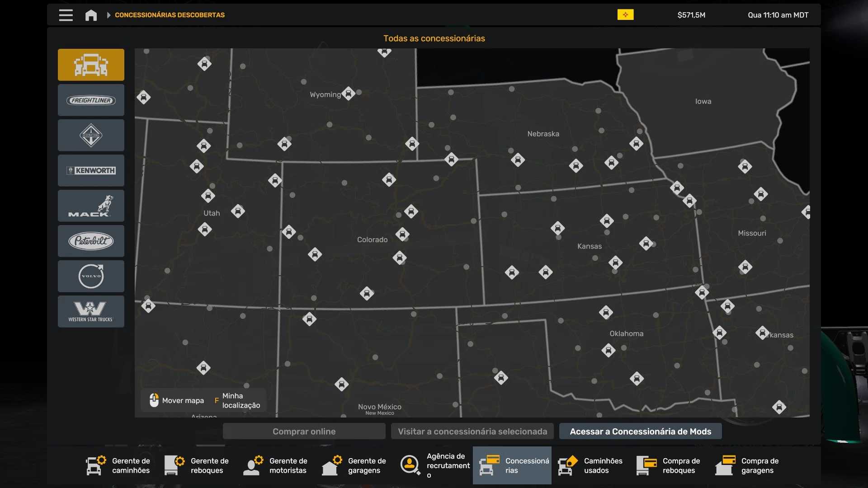Click Visitar a concessionária selecionada
This screenshot has width=868, height=488.
(472, 432)
